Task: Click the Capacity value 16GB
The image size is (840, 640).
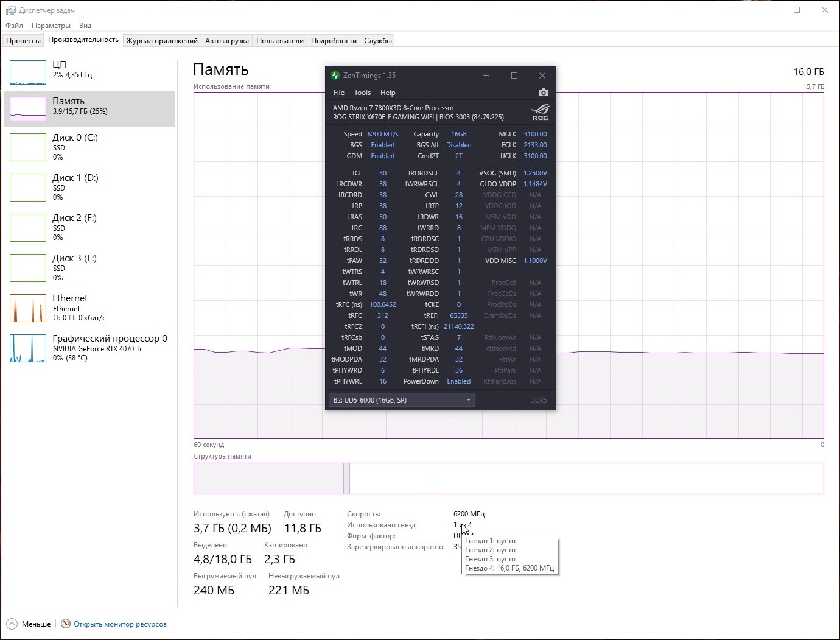Action: 459,134
